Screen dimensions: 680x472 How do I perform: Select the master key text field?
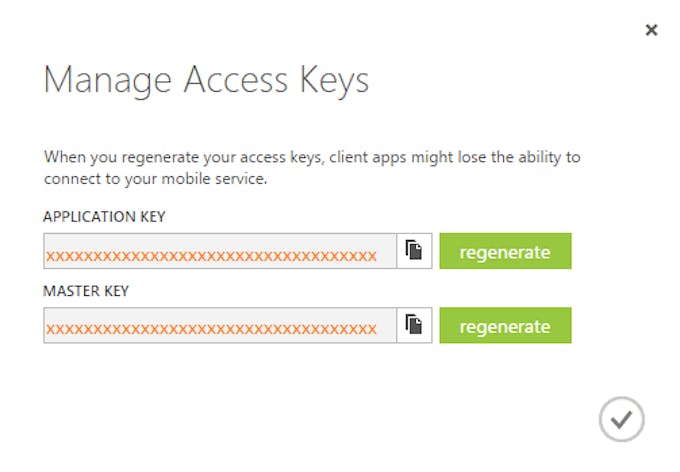220,325
